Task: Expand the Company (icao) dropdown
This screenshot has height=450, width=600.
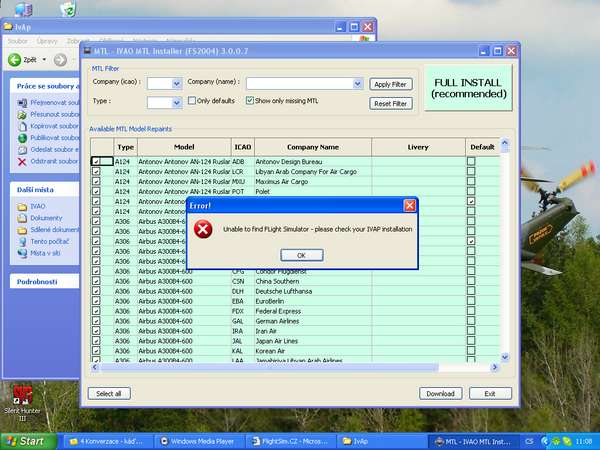Action: pyautogui.click(x=176, y=83)
